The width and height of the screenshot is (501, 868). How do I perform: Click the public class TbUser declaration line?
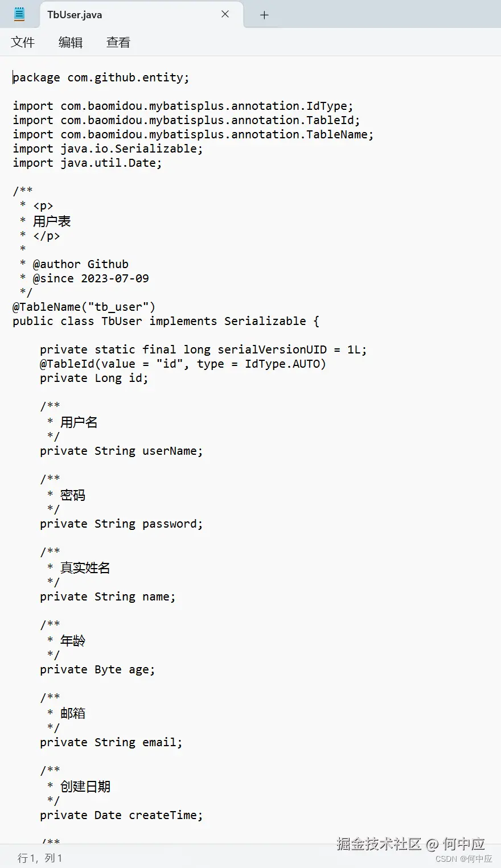[x=166, y=321]
